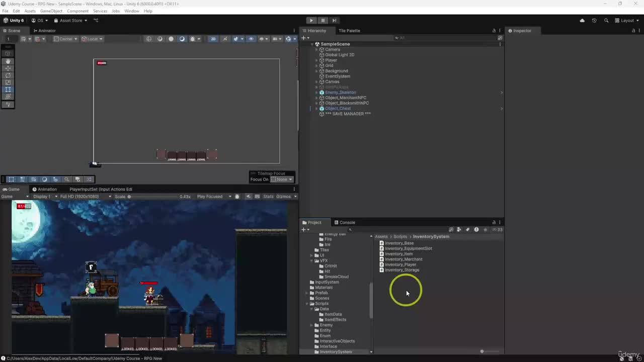The image size is (644, 362).
Task: Toggle the Hierarchy panel lock
Action: point(494,31)
